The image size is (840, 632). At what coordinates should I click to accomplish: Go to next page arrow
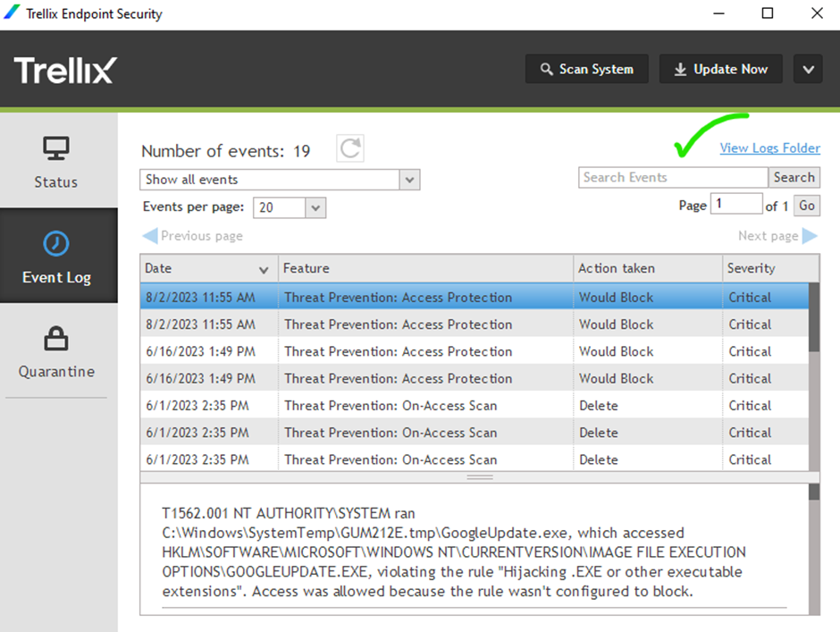tap(809, 236)
